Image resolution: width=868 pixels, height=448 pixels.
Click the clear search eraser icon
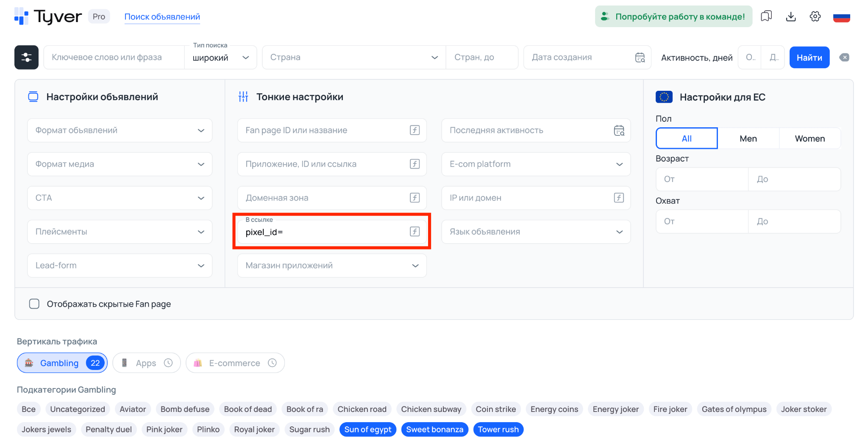point(844,57)
